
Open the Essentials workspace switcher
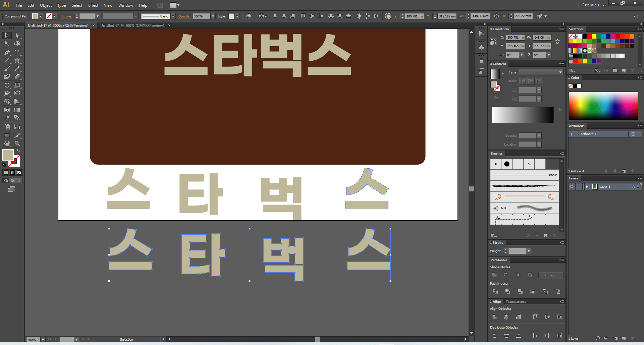593,5
